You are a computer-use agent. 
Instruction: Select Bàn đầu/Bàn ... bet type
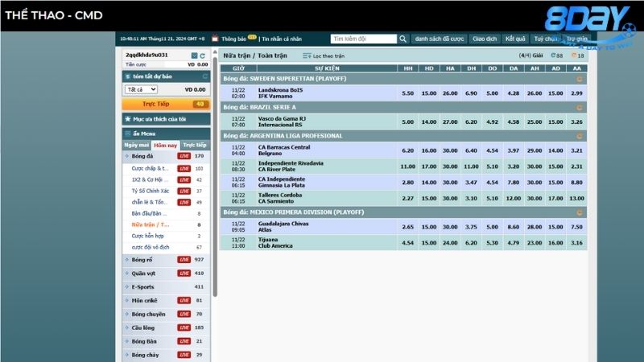(x=149, y=213)
